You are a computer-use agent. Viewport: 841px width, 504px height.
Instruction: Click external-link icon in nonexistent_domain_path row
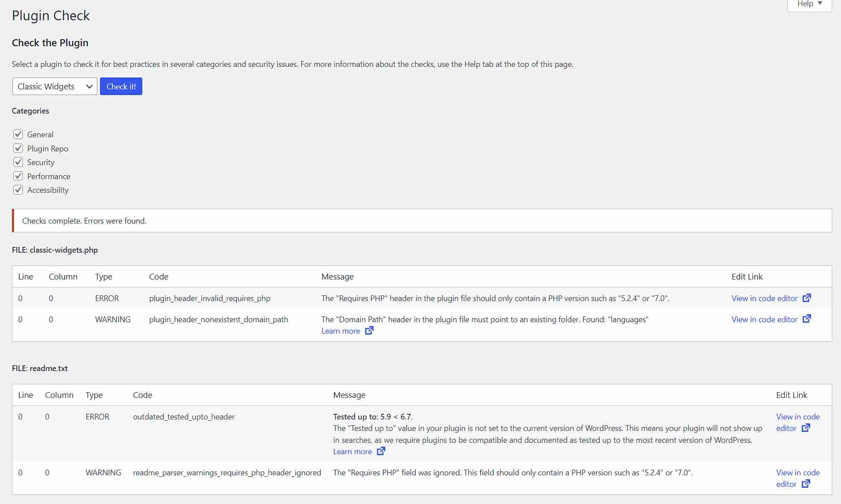(x=806, y=319)
